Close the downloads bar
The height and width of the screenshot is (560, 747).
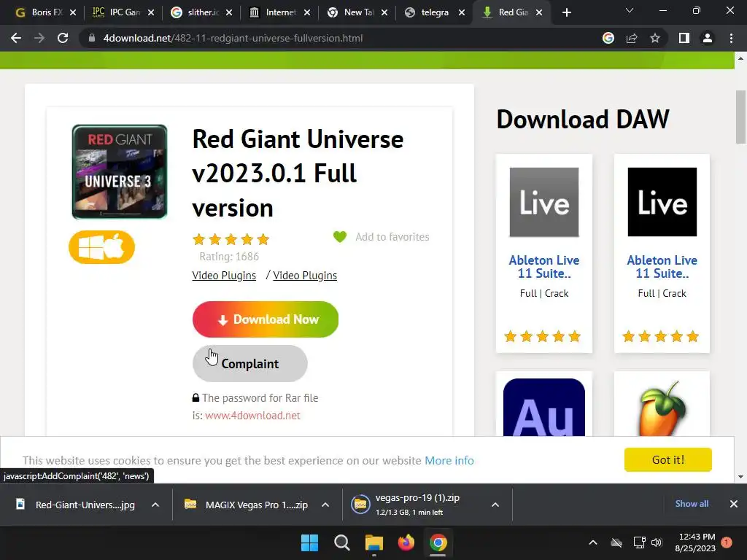click(x=734, y=504)
